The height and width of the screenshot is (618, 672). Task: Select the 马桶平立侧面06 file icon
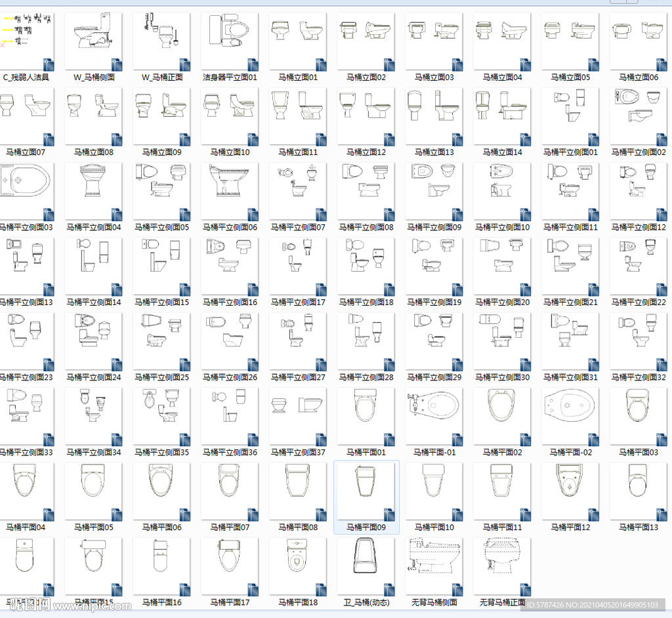click(x=230, y=192)
